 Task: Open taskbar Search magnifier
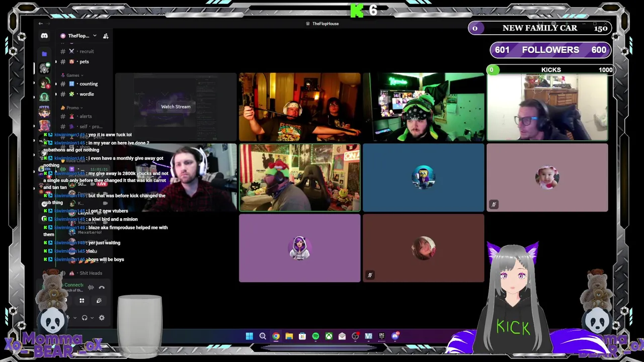(263, 336)
